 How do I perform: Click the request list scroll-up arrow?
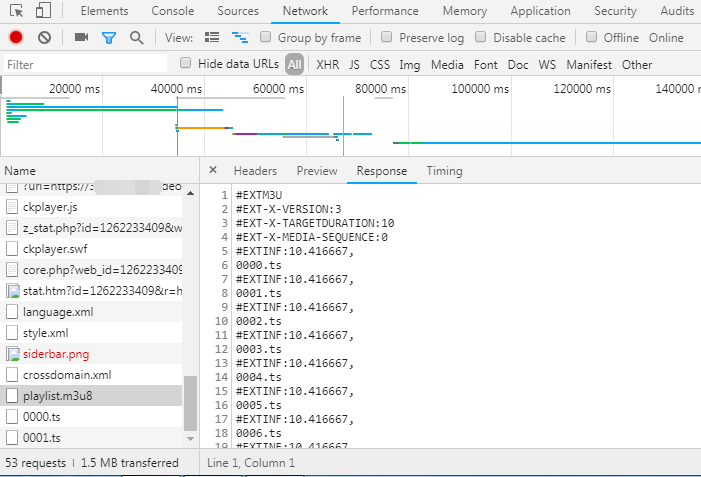click(x=190, y=193)
